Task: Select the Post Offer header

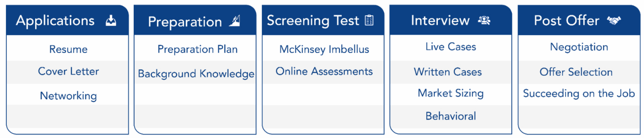Action: pos(579,20)
